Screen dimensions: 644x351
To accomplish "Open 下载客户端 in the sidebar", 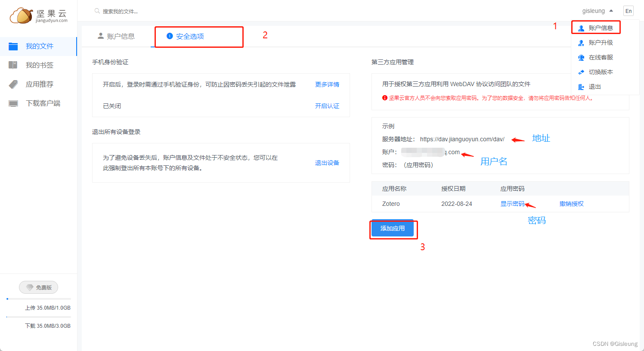I will pyautogui.click(x=38, y=103).
